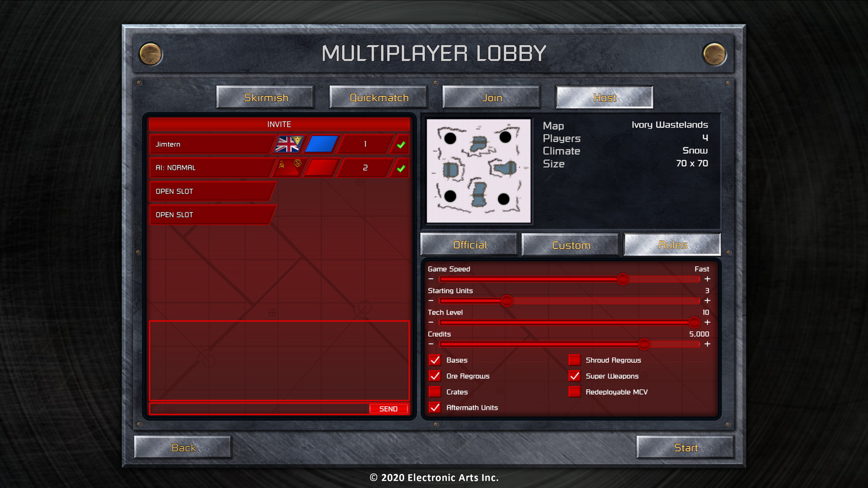This screenshot has height=488, width=868.
Task: Switch to the Rules game settings tab
Action: click(x=672, y=244)
